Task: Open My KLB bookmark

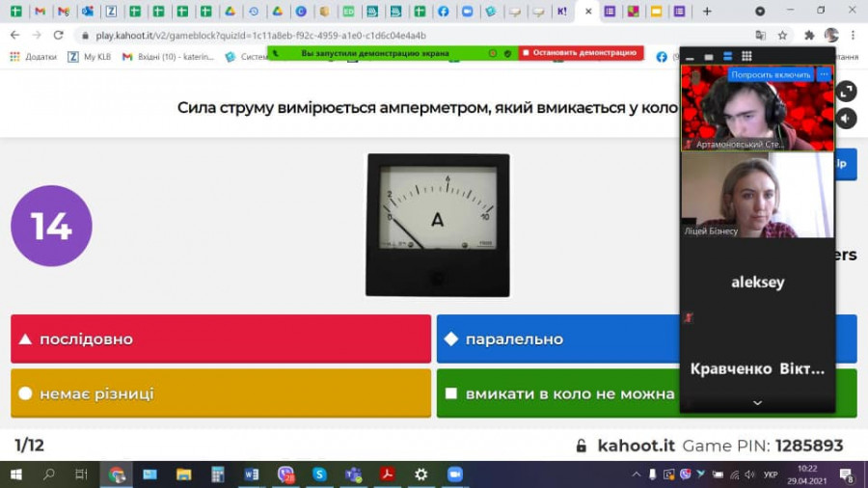Action: [x=89, y=57]
